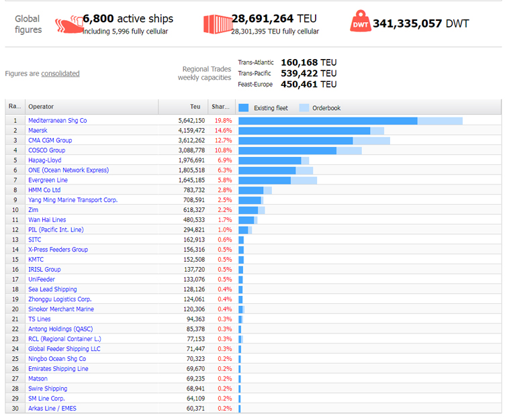Open CMA CGM Group operator link
The width and height of the screenshot is (505, 420).
[50, 140]
